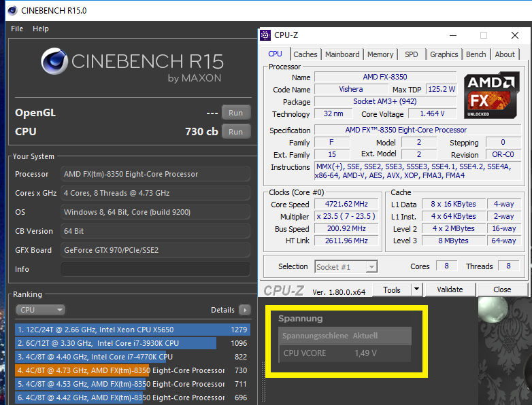
Task: Click the GFX Board GeForce GTX 970 field
Action: pos(155,250)
